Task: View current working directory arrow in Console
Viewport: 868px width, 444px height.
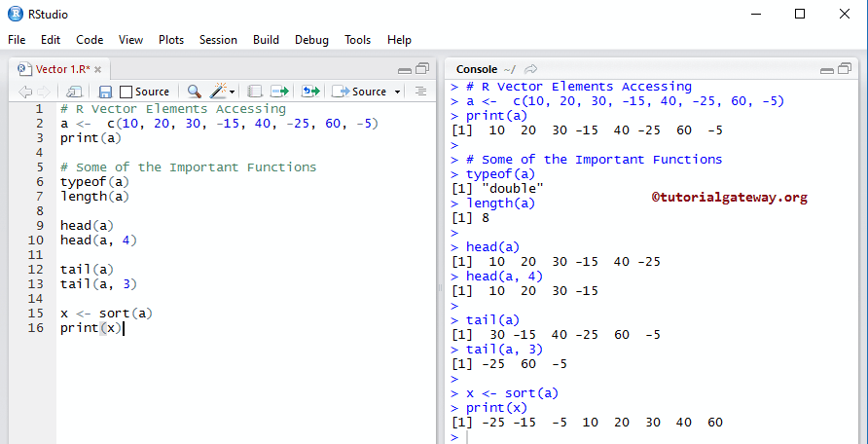Action: (531, 69)
